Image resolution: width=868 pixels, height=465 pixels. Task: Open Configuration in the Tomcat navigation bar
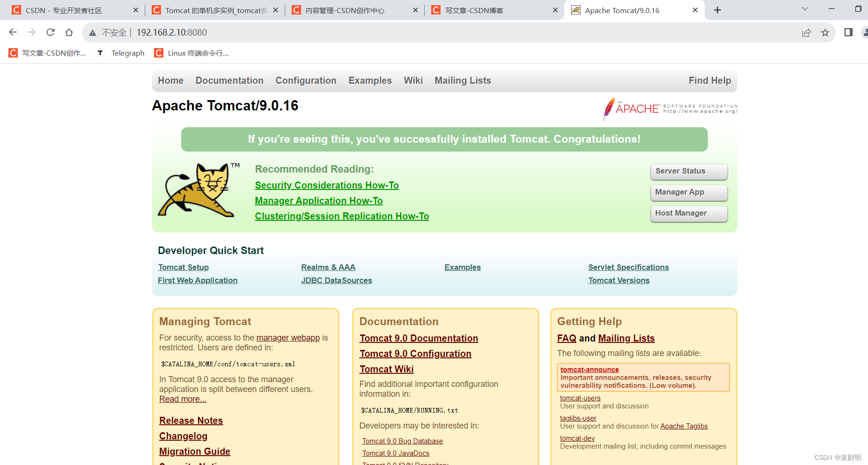pyautogui.click(x=306, y=80)
